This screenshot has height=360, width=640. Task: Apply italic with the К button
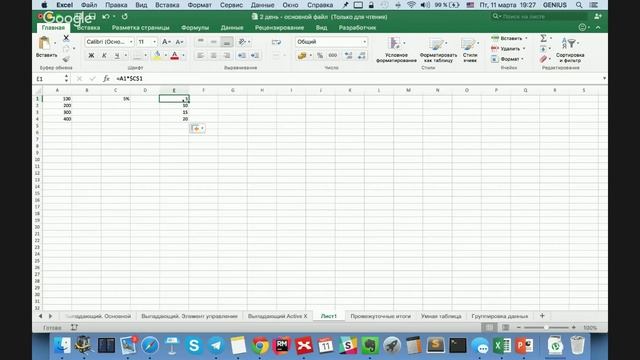click(x=104, y=56)
